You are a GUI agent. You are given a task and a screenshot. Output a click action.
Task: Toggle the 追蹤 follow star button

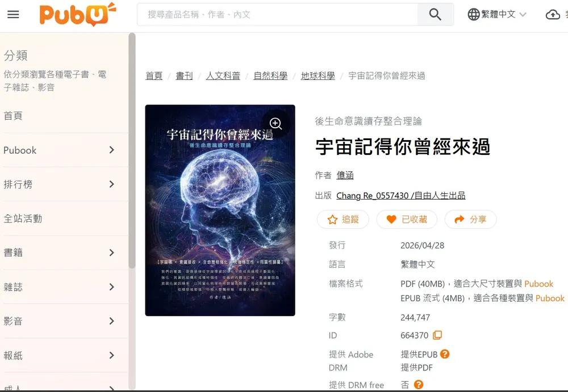pos(343,220)
